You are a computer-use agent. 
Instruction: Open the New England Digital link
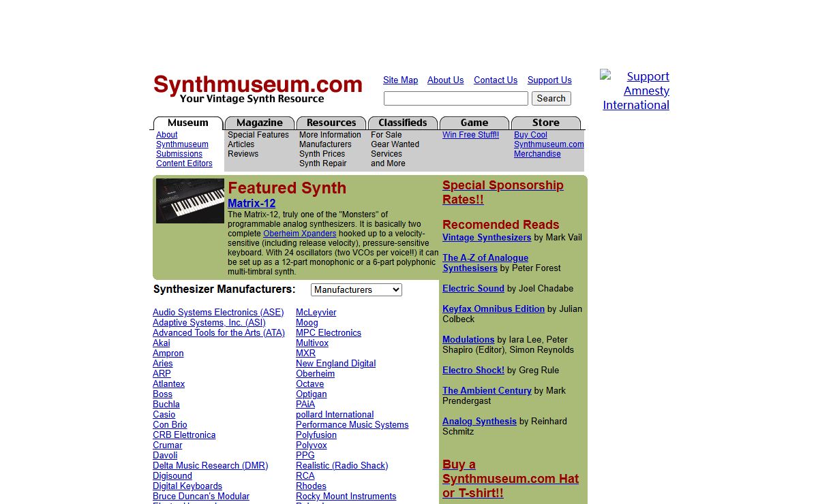(336, 364)
